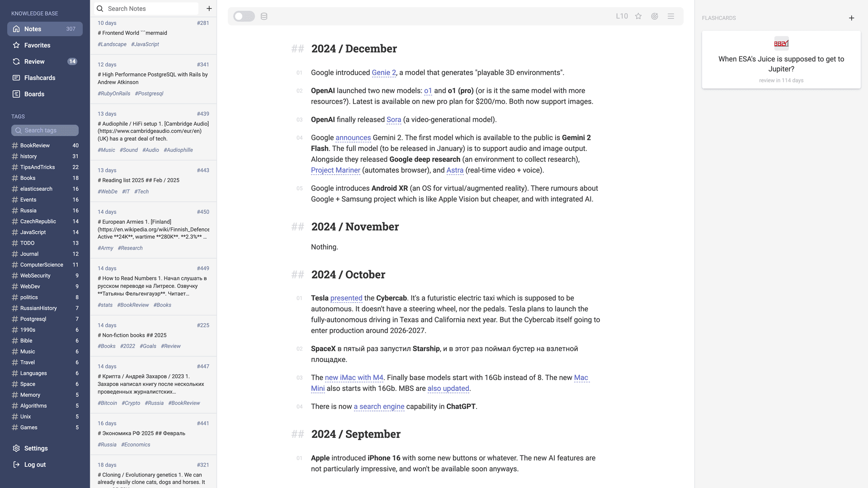The width and height of the screenshot is (868, 488).
Task: Filter by the CzechRepublic tag
Action: pyautogui.click(x=45, y=221)
